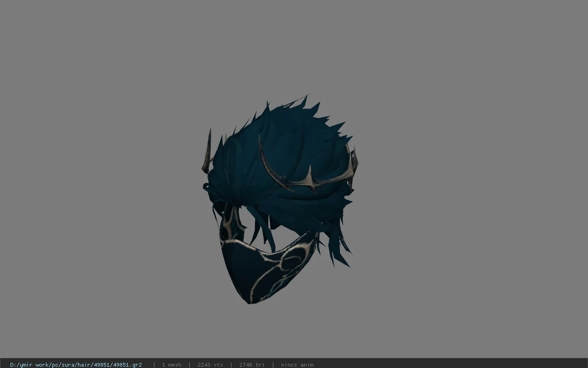Image resolution: width=588 pixels, height=368 pixels.
Task: Click the "anim" status bar entry
Action: [297, 365]
